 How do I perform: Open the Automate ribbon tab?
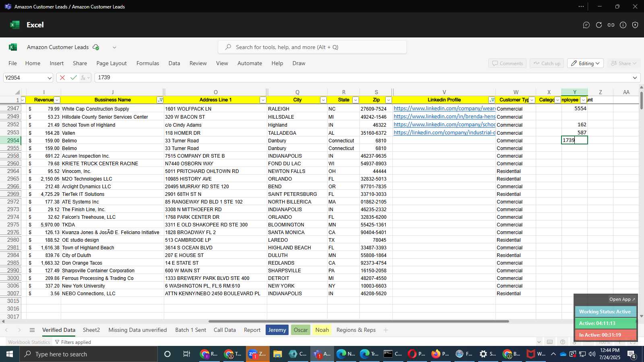click(250, 63)
